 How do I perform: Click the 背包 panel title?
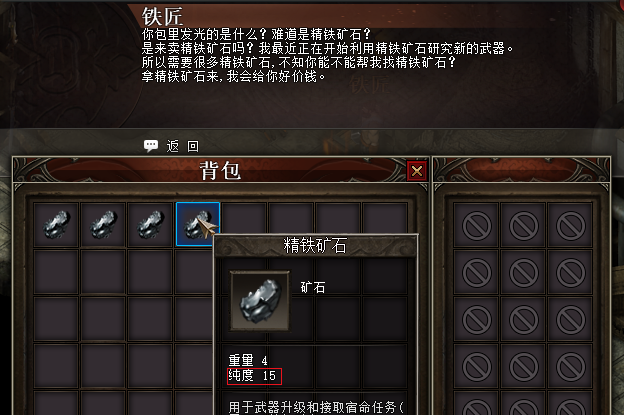[220, 171]
